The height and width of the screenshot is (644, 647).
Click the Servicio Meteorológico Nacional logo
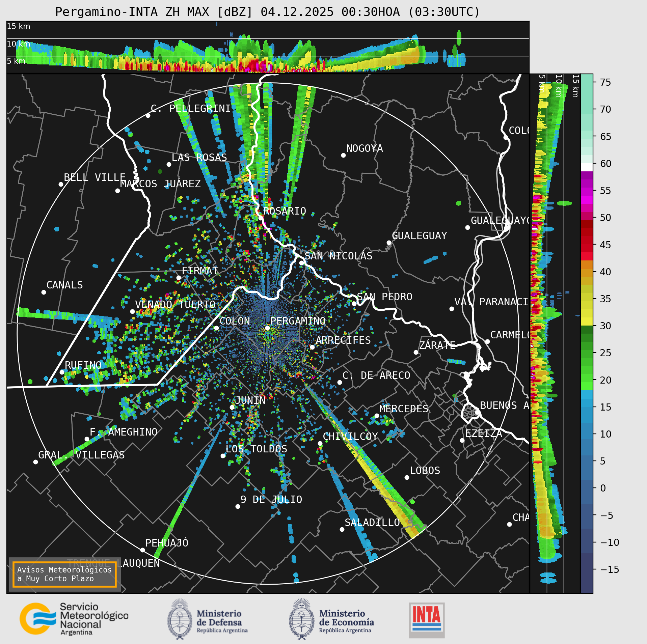click(x=74, y=619)
